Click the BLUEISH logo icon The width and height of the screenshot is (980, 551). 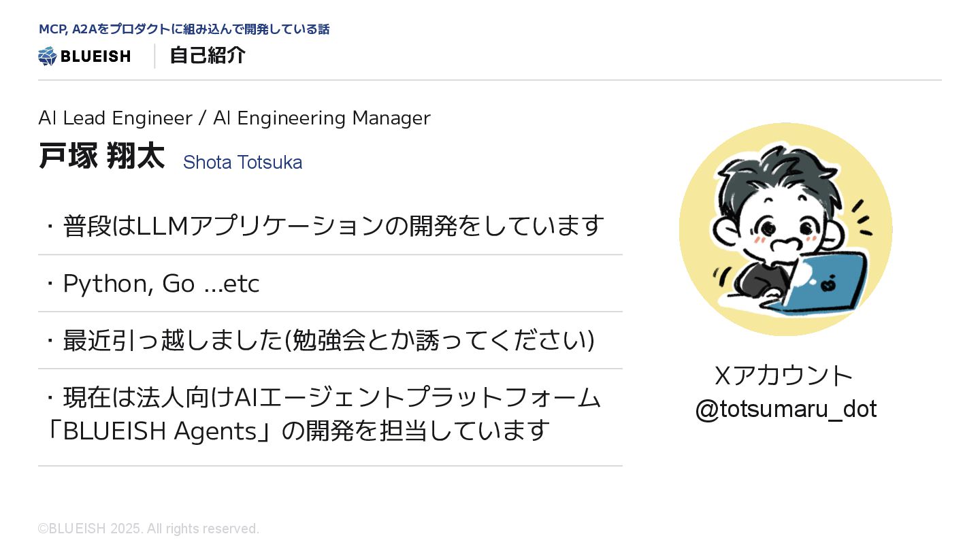47,56
